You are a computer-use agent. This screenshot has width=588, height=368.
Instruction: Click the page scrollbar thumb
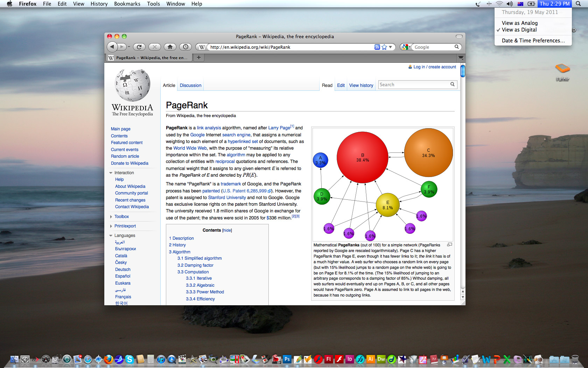pyautogui.click(x=463, y=71)
